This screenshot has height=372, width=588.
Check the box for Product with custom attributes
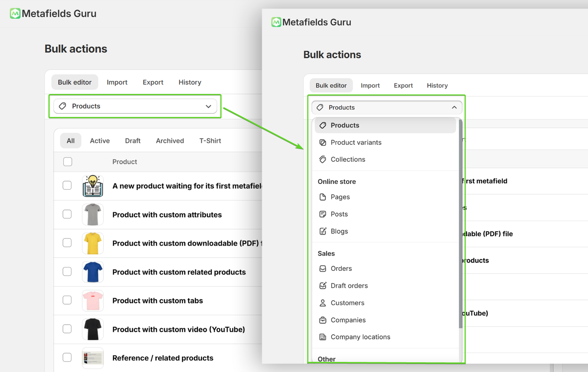tap(67, 214)
